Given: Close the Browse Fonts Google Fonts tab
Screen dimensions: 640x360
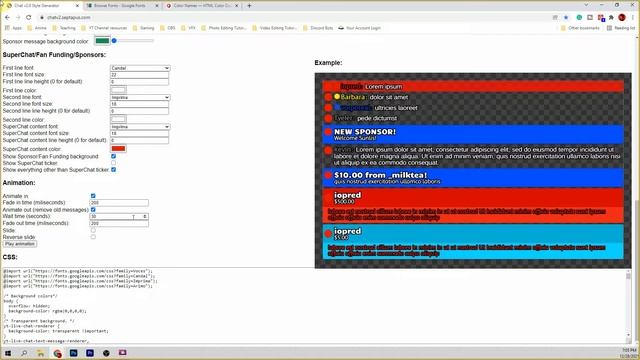Looking at the screenshot, I should (x=157, y=6).
